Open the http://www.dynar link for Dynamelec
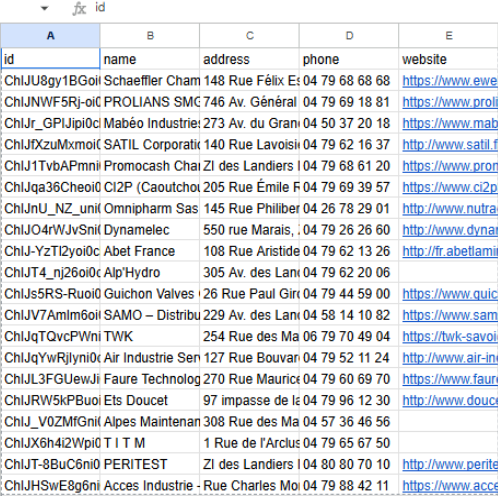498x498 pixels. 450,230
